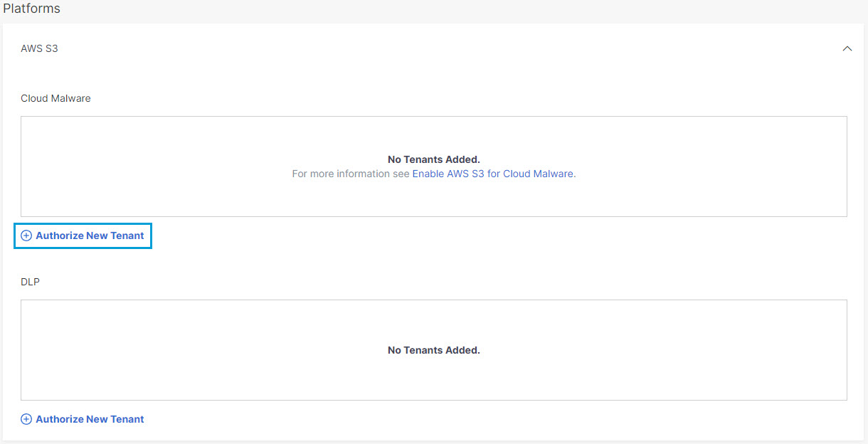The height and width of the screenshot is (444, 868).
Task: Click No Tenants Added text in DLP box
Action: coord(434,351)
